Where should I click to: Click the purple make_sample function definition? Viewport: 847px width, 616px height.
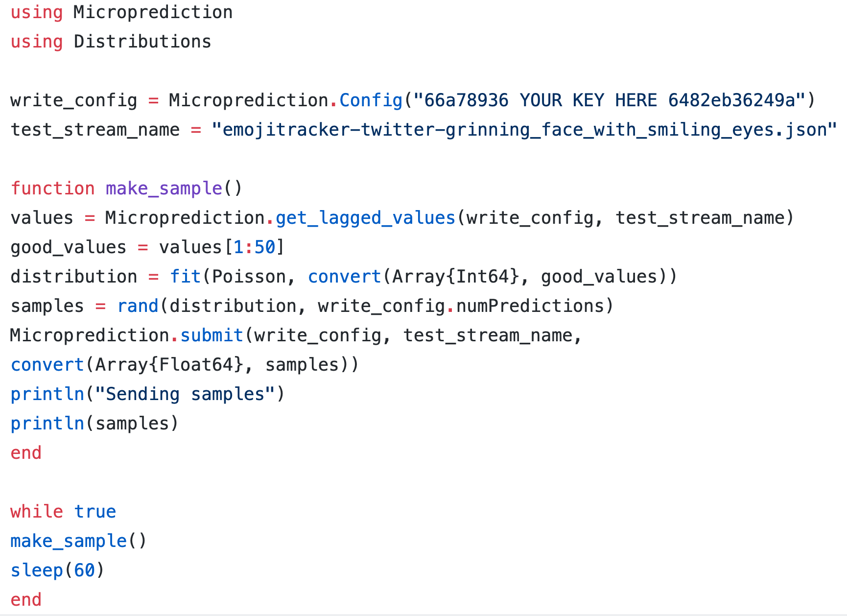[x=164, y=189]
